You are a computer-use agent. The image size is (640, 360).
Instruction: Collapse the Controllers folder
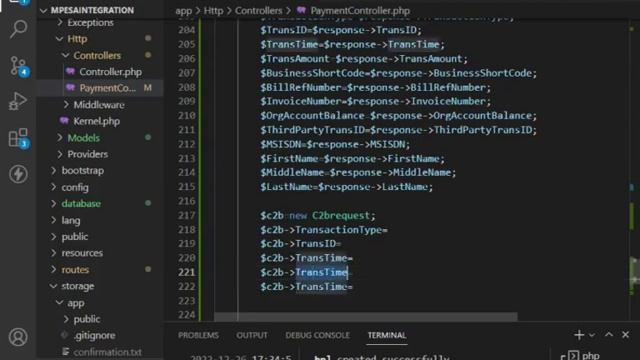[65, 55]
